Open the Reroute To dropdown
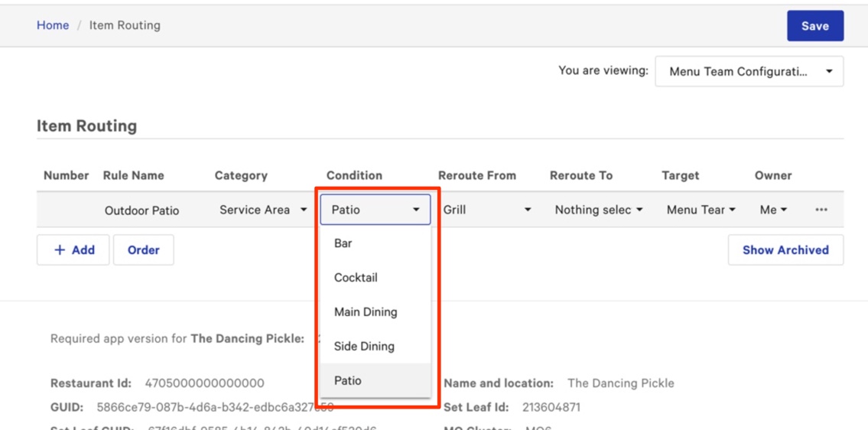The width and height of the screenshot is (868, 430). (x=598, y=210)
